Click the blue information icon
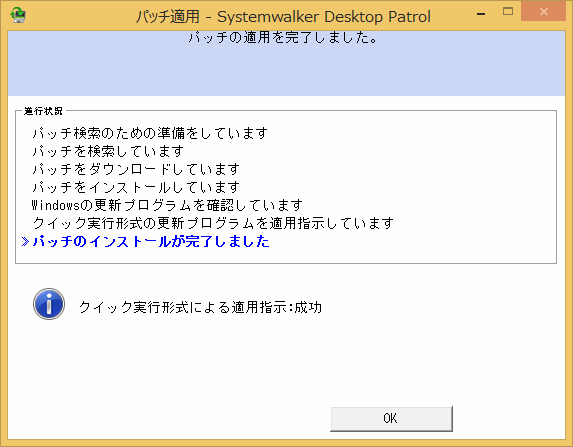The height and width of the screenshot is (447, 573). pyautogui.click(x=49, y=304)
